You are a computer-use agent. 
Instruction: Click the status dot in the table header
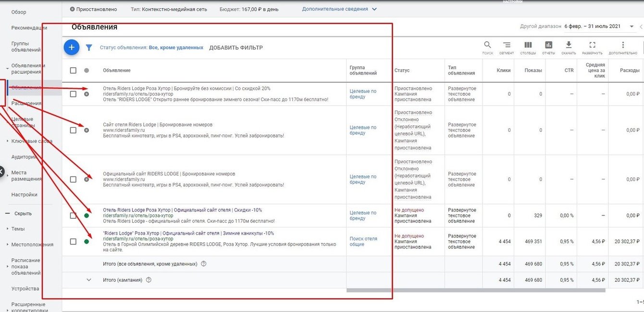click(x=87, y=70)
